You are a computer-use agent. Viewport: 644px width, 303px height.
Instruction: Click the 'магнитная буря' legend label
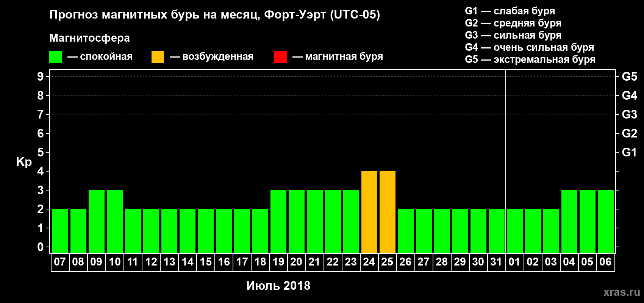[344, 56]
